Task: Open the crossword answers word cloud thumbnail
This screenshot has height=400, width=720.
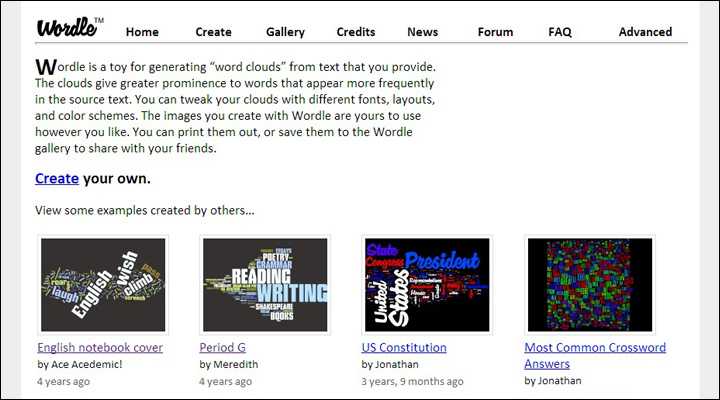Action: tap(589, 285)
